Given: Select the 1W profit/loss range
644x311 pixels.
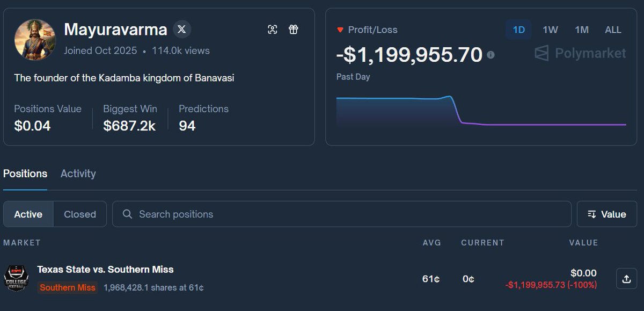Looking at the screenshot, I should coord(550,30).
